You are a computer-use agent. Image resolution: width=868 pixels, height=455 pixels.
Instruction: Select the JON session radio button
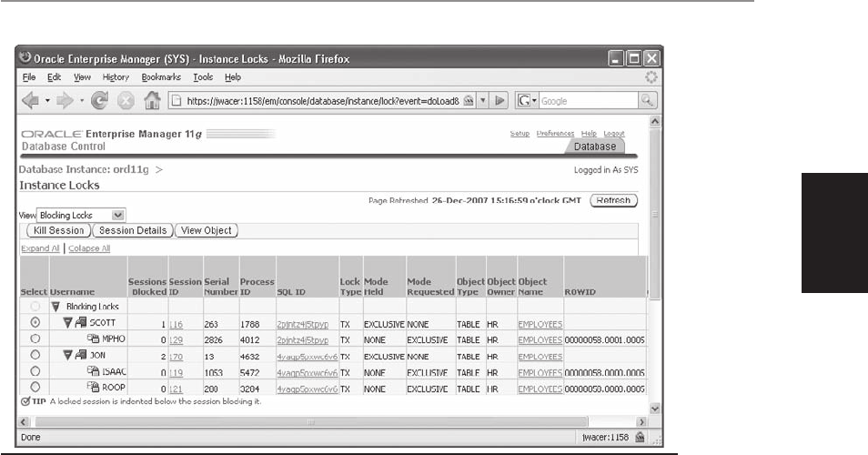tap(35, 355)
